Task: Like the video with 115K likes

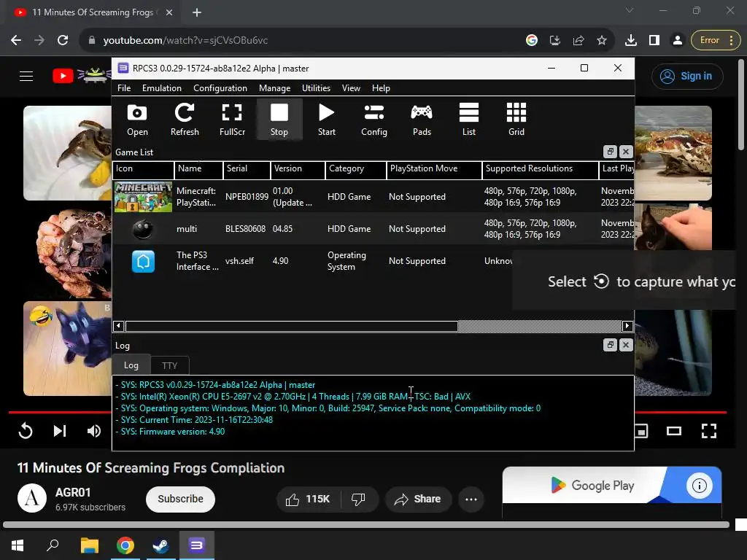Action: pos(308,499)
